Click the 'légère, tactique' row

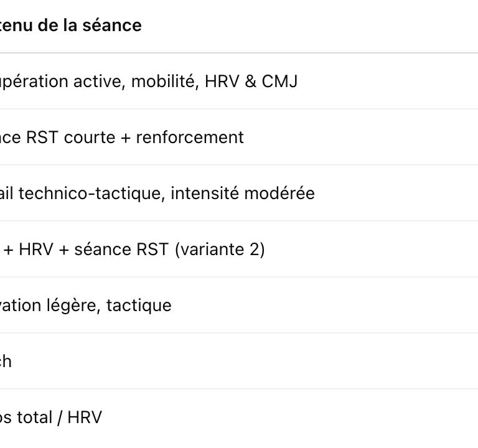click(x=85, y=306)
